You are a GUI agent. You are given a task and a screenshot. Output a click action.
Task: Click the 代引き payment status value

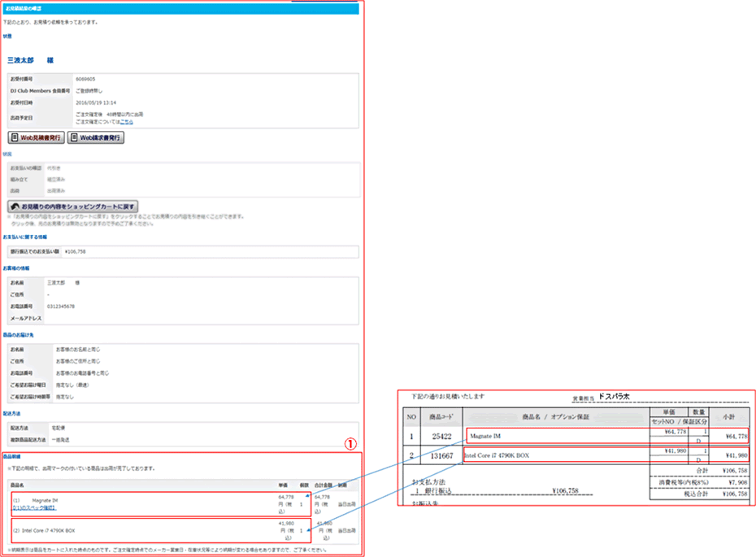(x=54, y=168)
